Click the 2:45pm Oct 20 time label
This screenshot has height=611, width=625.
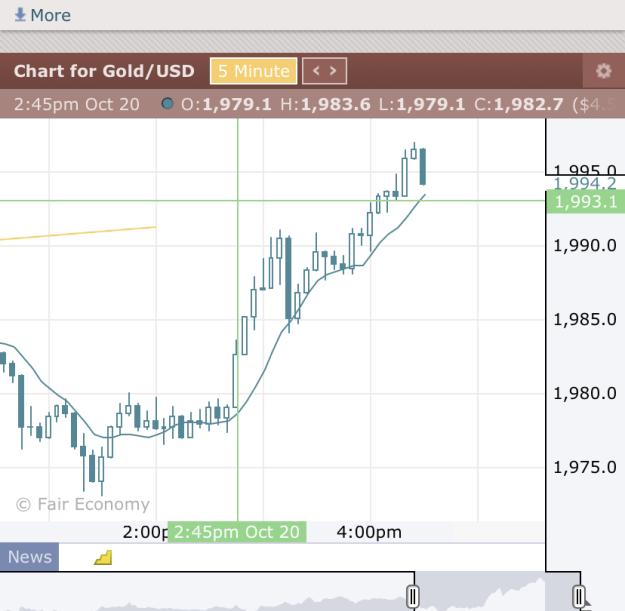[237, 532]
